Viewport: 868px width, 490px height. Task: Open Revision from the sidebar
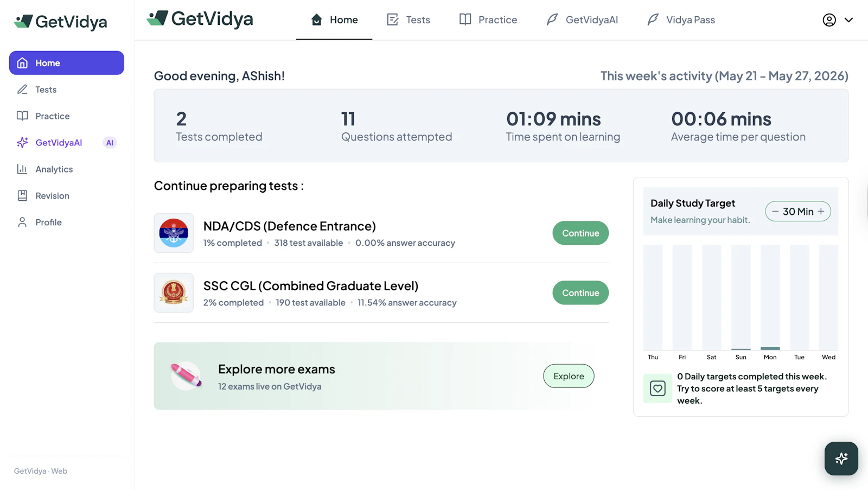(x=67, y=196)
